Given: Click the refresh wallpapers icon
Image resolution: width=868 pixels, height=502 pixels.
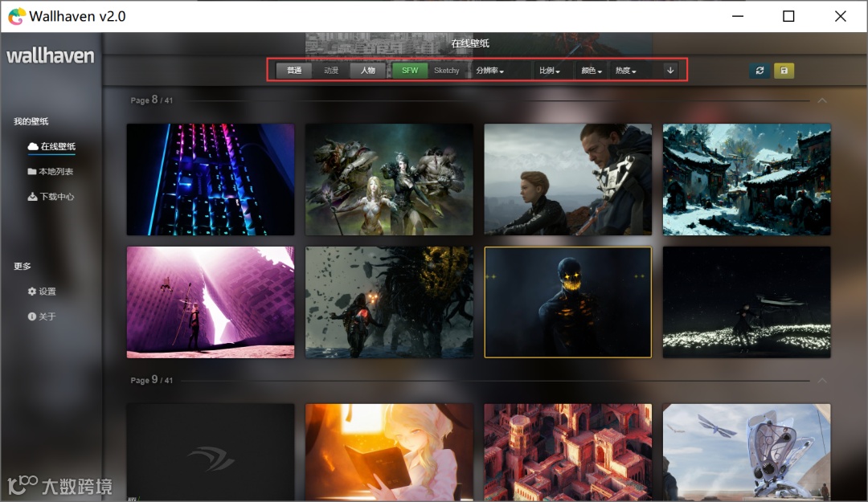Looking at the screenshot, I should (759, 71).
